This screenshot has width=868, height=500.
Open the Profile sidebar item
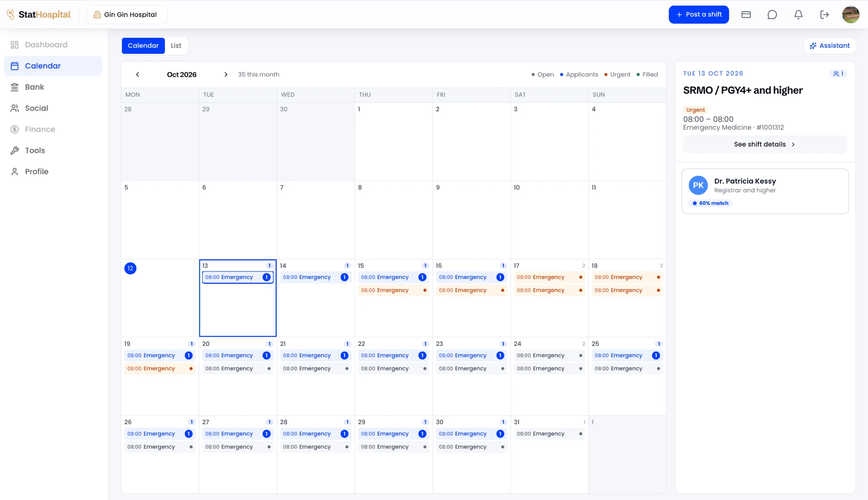(x=53, y=171)
